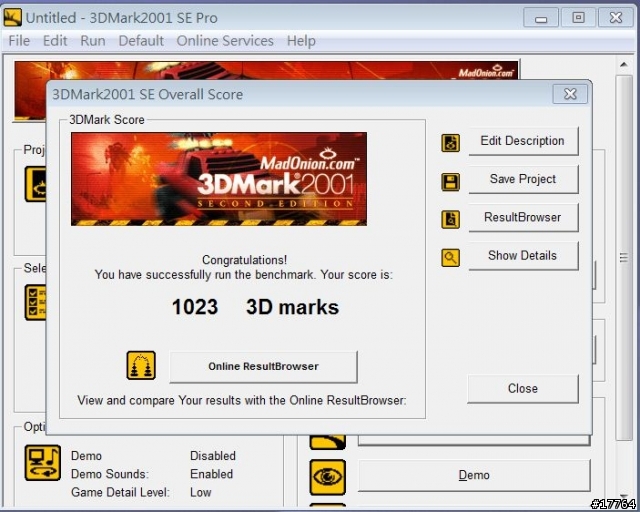The width and height of the screenshot is (640, 512).
Task: Click the Save Project button
Action: point(523,179)
